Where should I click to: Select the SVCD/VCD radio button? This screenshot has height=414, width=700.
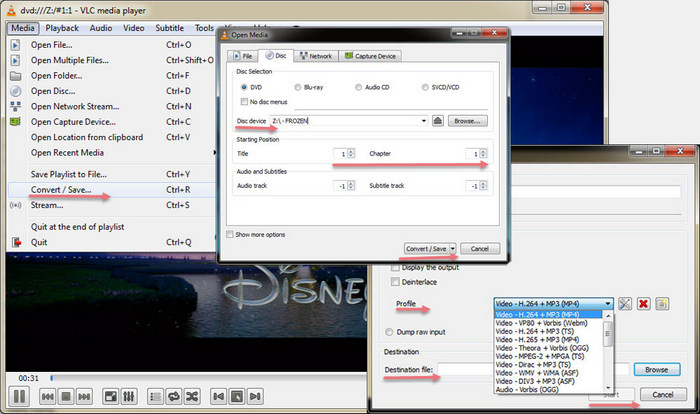pyautogui.click(x=425, y=87)
